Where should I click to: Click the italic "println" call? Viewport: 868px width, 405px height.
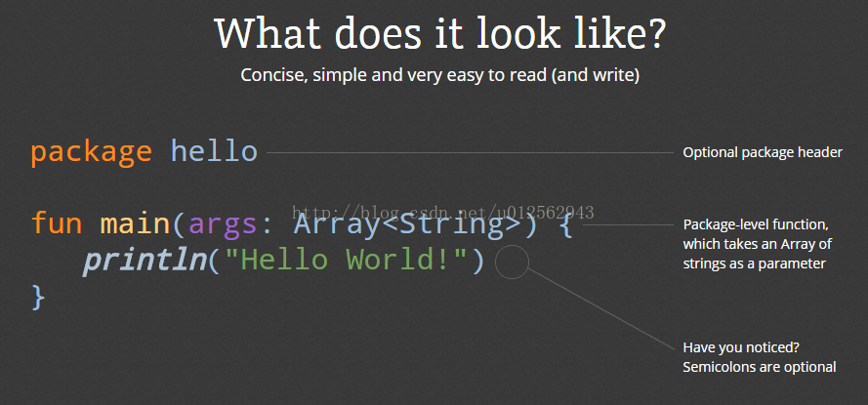pyautogui.click(x=145, y=262)
